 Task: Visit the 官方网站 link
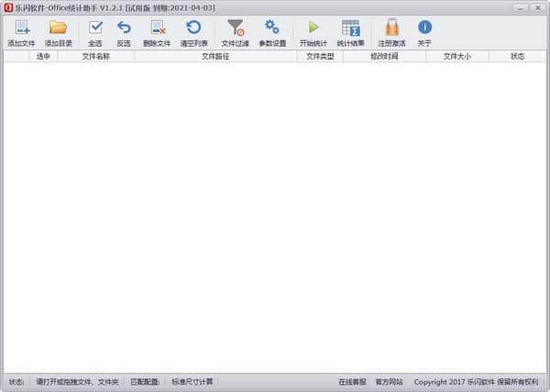coord(389,382)
